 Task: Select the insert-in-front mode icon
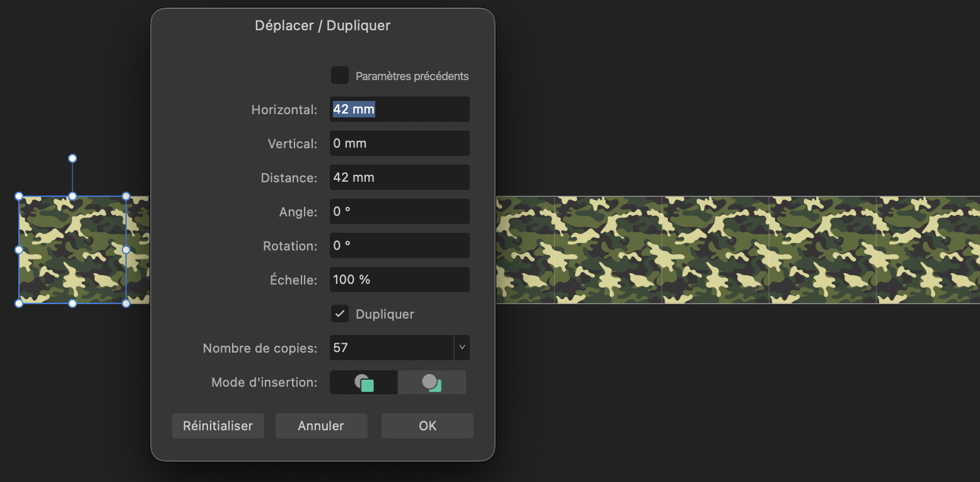pos(364,382)
